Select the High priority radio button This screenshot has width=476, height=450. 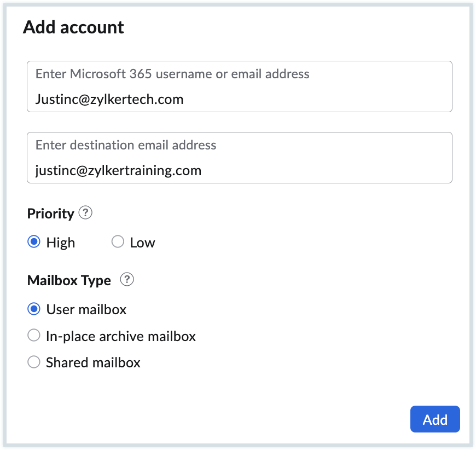pos(34,242)
